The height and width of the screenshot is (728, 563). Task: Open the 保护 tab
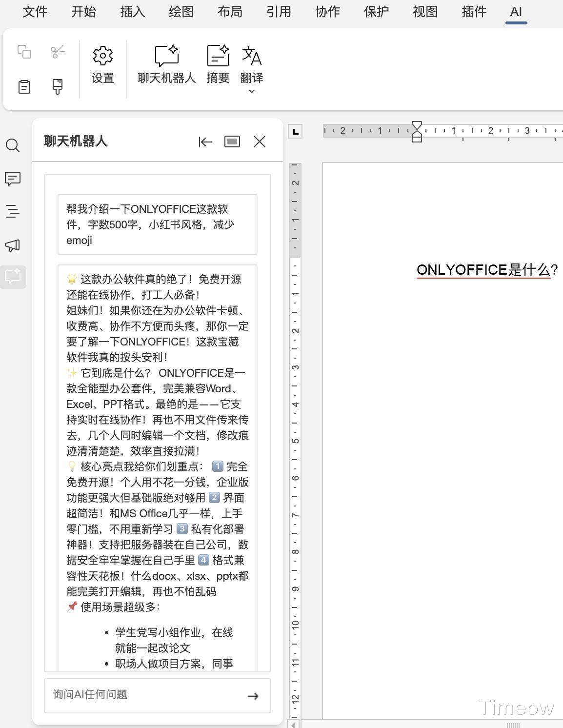tap(377, 12)
